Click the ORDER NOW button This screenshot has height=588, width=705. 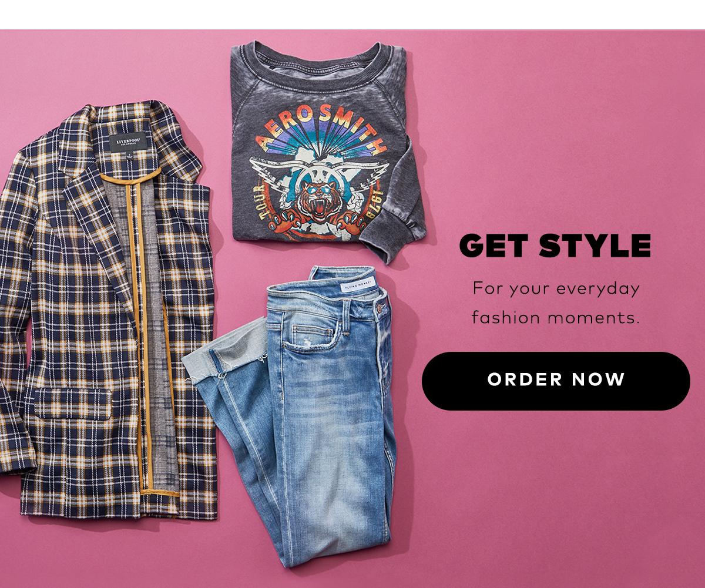[556, 381]
